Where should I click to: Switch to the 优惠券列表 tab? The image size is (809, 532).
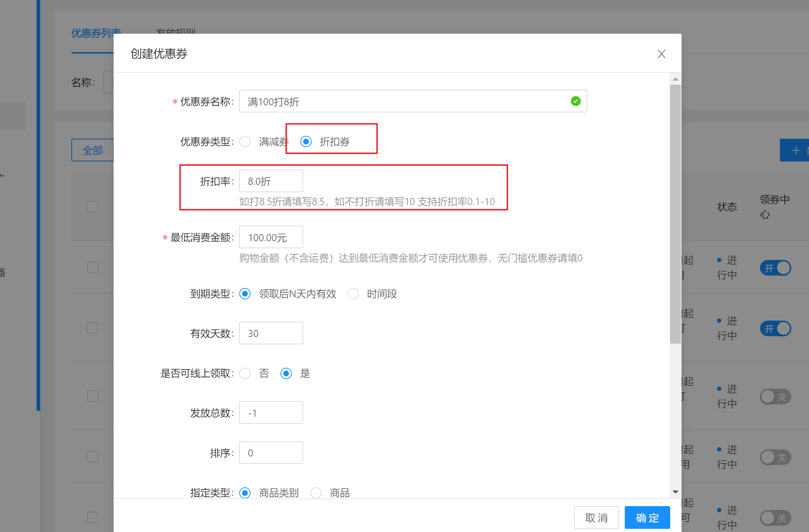[92, 33]
